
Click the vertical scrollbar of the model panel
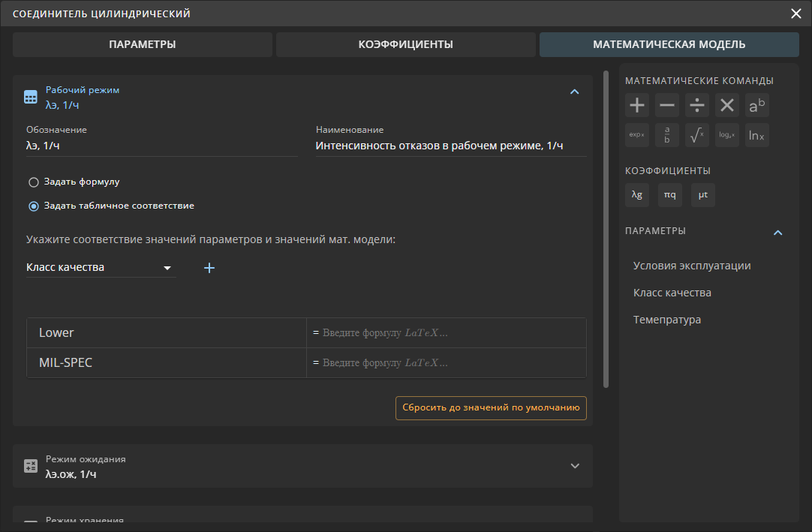pyautogui.click(x=606, y=229)
